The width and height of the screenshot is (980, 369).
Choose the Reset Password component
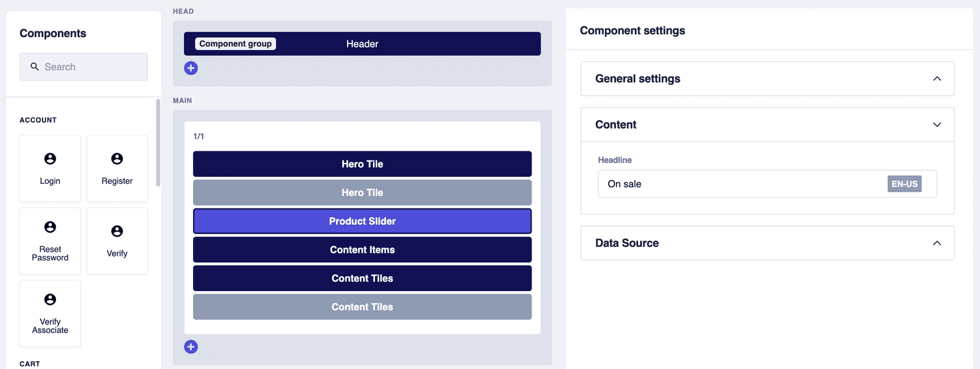coord(50,241)
